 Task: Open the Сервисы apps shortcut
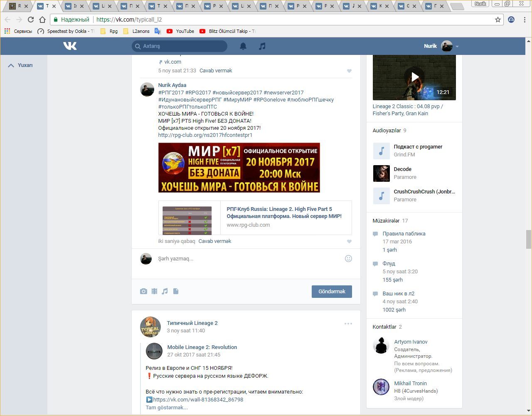pyautogui.click(x=18, y=31)
